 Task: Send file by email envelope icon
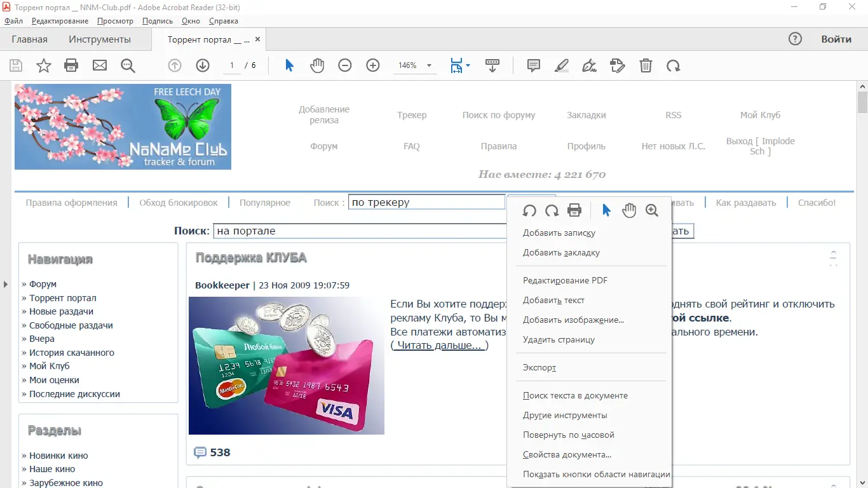[100, 65]
